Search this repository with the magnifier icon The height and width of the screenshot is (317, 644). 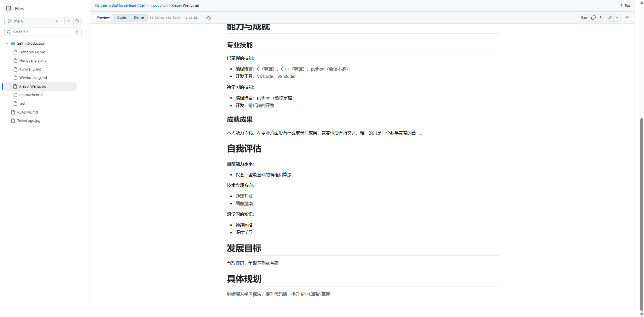[77, 21]
